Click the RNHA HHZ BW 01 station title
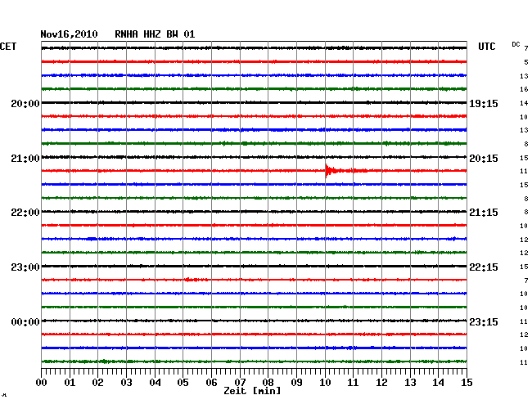This screenshot has height=404, width=532. click(156, 34)
